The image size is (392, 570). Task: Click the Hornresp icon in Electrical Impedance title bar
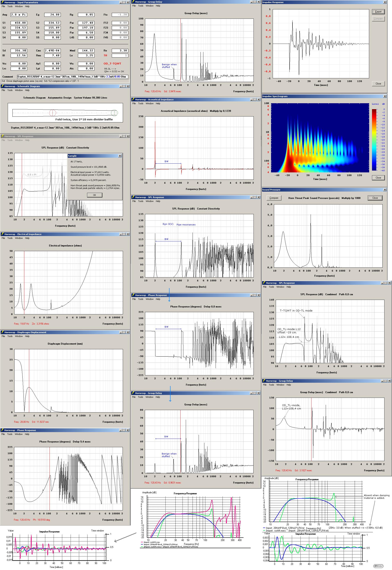click(2, 234)
